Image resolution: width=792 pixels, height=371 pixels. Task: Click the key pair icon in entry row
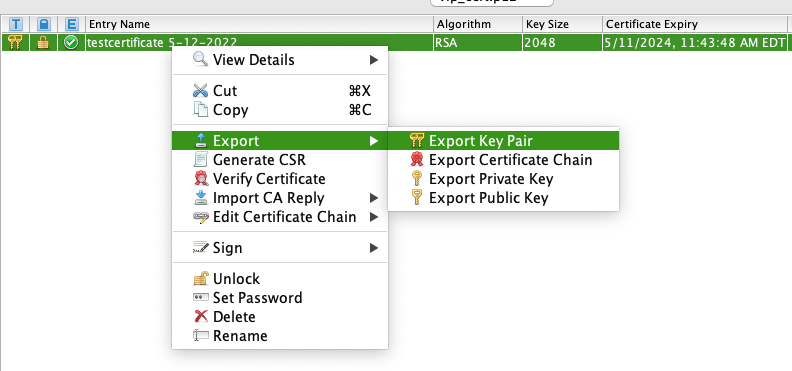[15, 43]
